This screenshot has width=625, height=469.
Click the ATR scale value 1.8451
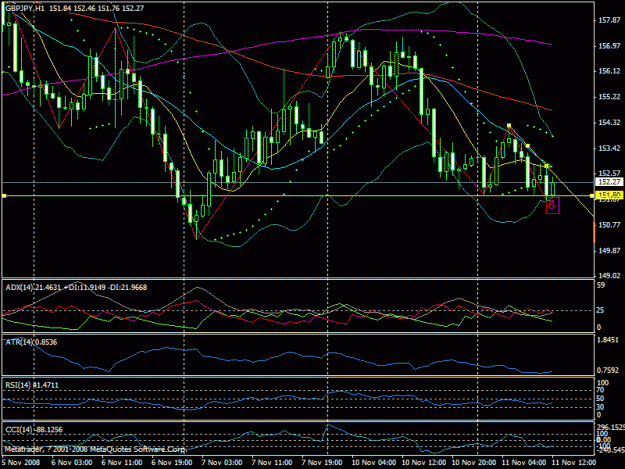coord(608,340)
